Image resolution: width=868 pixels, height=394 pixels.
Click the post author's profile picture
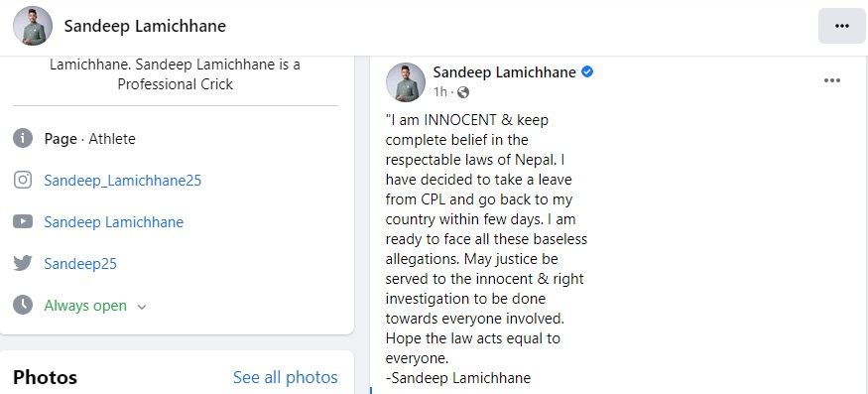406,82
